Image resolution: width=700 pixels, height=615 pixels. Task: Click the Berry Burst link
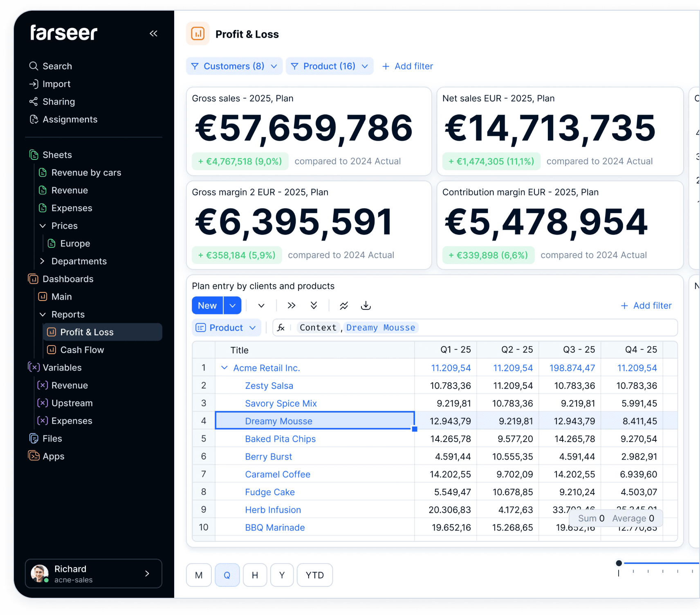pos(269,457)
